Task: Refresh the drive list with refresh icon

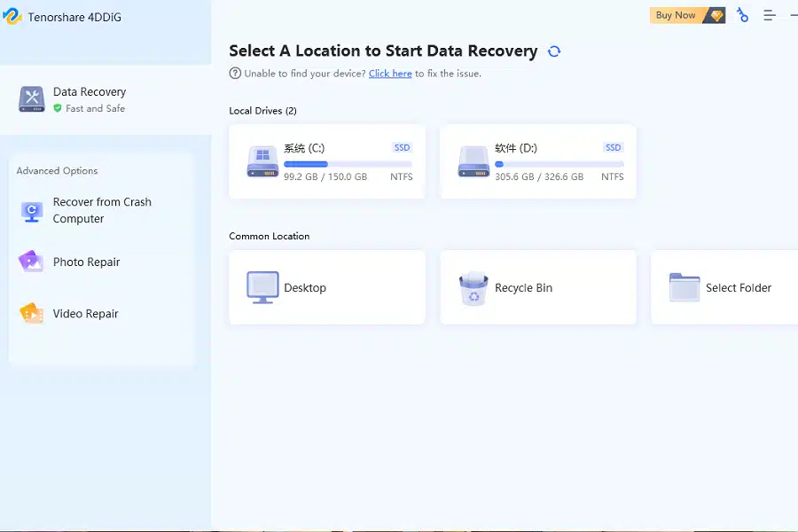Action: [554, 51]
